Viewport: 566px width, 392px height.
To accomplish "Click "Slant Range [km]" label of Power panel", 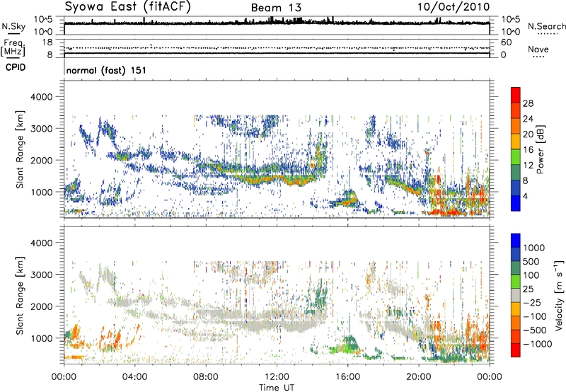I will pyautogui.click(x=20, y=149).
